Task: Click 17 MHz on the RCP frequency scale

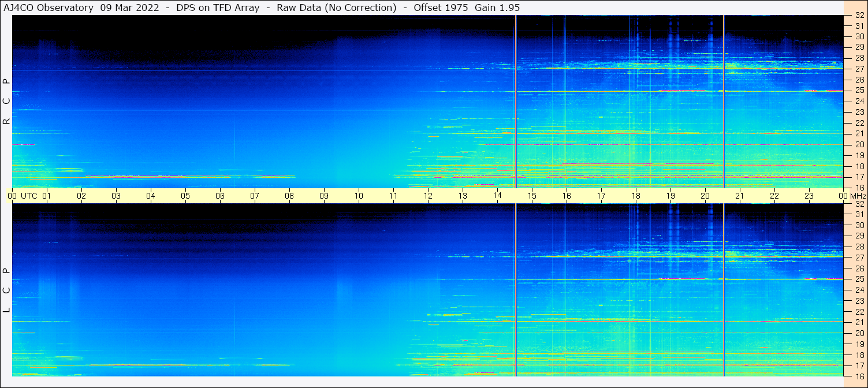Action: click(x=859, y=177)
